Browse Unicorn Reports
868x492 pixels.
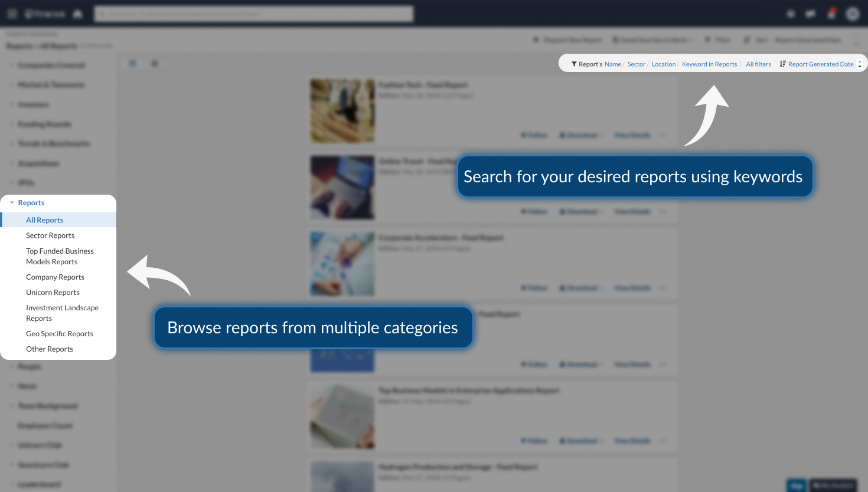coord(53,293)
